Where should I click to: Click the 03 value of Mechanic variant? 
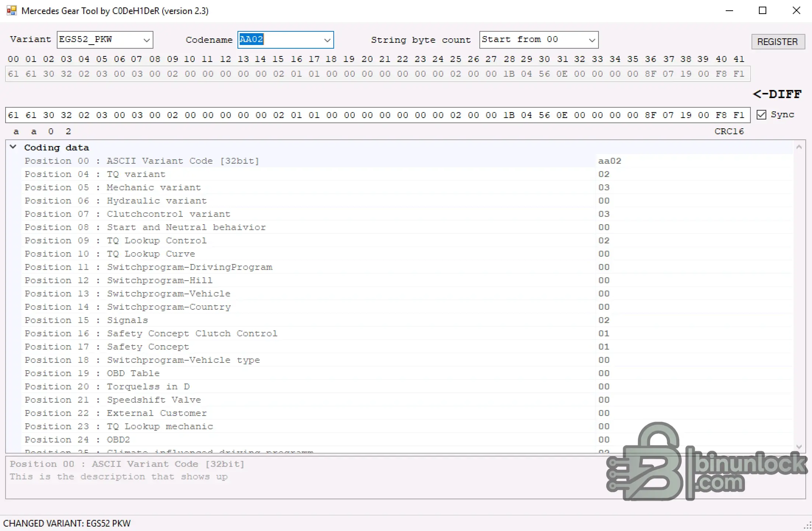pos(604,187)
